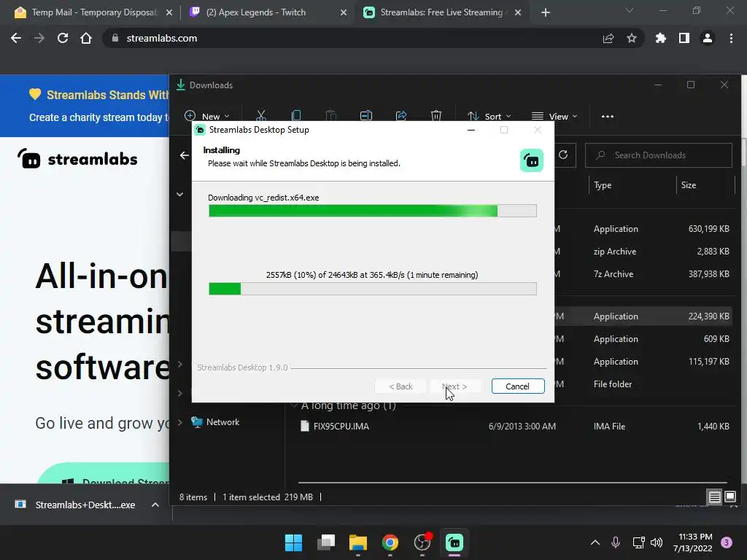This screenshot has width=747, height=560.
Task: Click the streamlabs logo link
Action: [x=77, y=158]
